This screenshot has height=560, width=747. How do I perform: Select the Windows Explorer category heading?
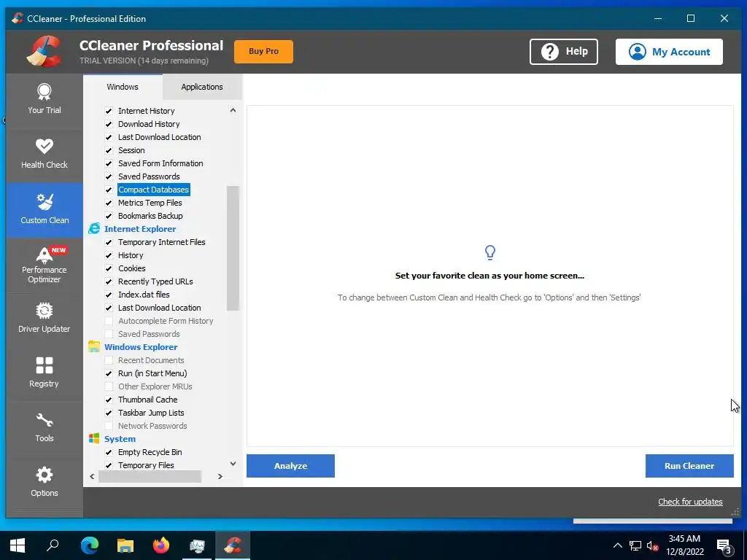(x=141, y=347)
